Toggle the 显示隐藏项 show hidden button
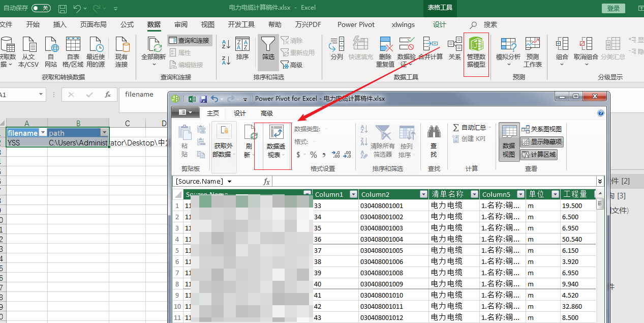 coord(542,142)
